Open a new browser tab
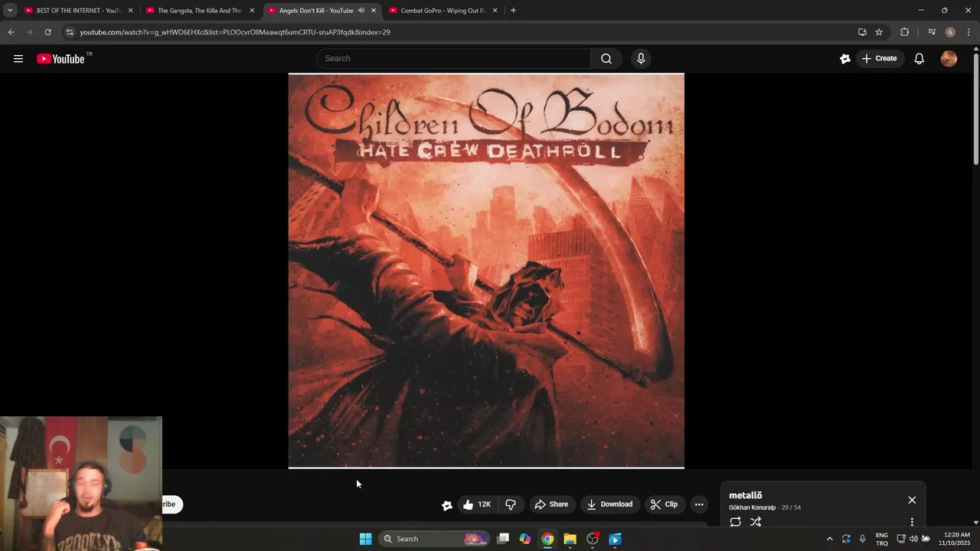Image resolution: width=980 pixels, height=551 pixels. (513, 11)
